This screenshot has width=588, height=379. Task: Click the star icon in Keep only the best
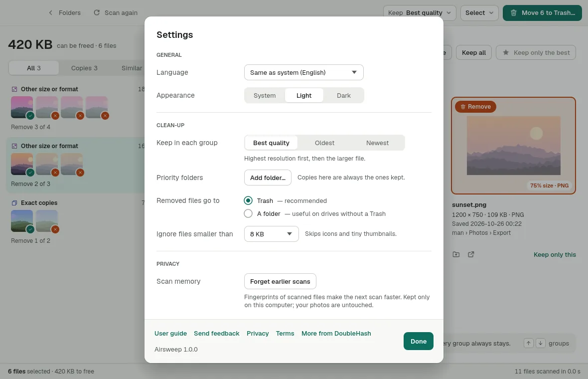pos(506,52)
